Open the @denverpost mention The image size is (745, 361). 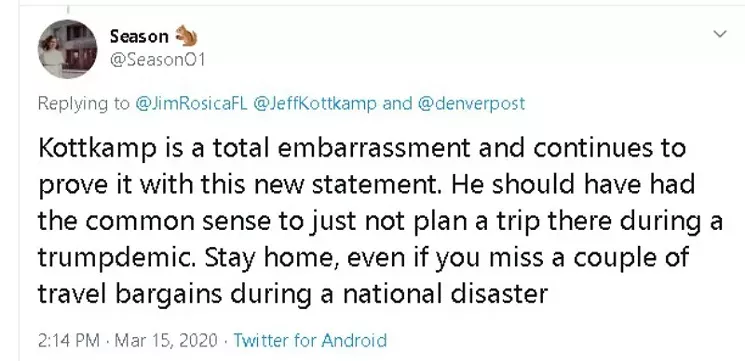click(x=471, y=104)
